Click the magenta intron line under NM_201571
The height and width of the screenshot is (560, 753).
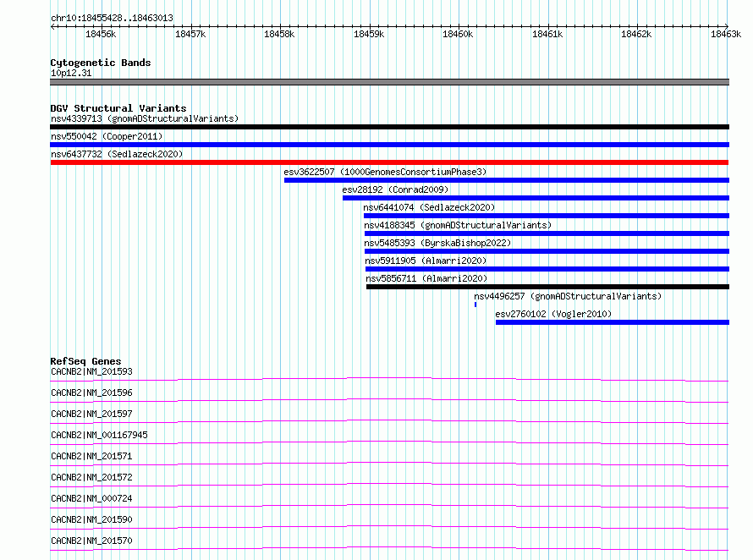click(389, 464)
